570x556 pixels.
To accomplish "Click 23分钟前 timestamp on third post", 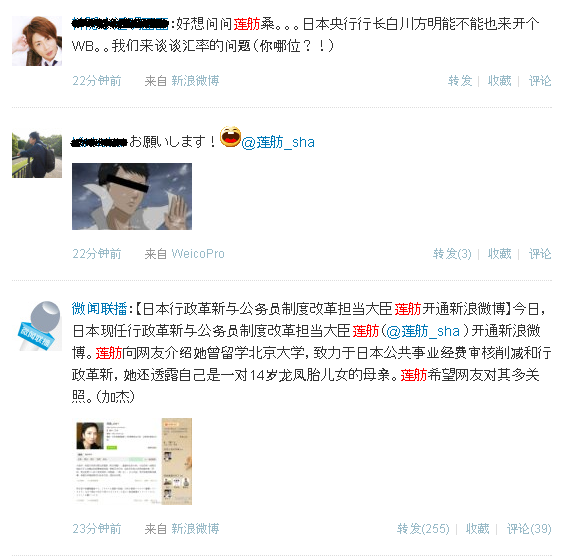I will coord(97,529).
